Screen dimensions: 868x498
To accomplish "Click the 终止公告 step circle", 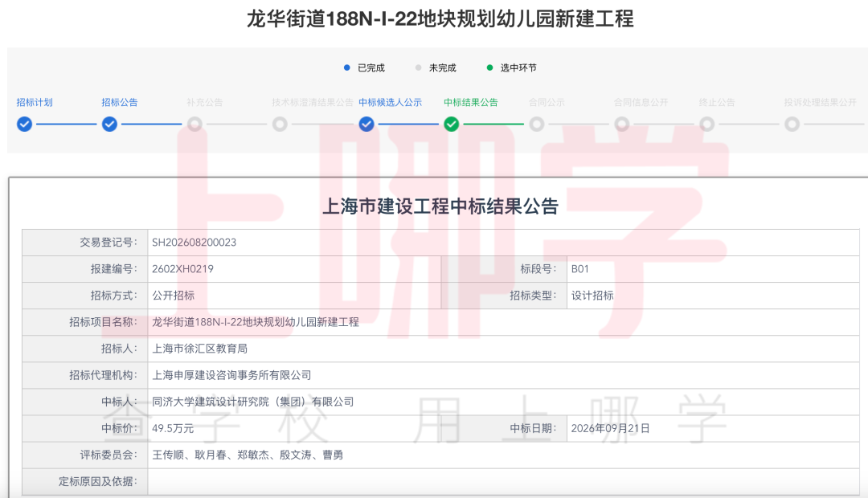I will (707, 124).
